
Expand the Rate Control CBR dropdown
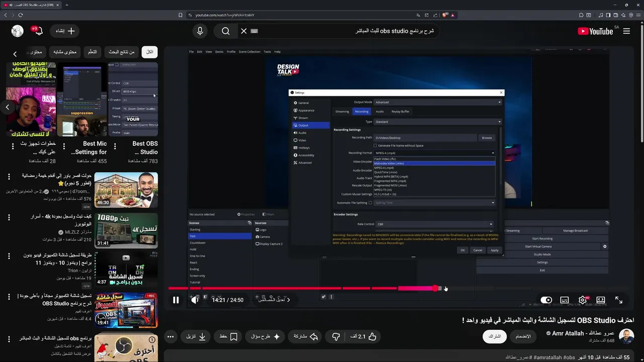pyautogui.click(x=435, y=224)
